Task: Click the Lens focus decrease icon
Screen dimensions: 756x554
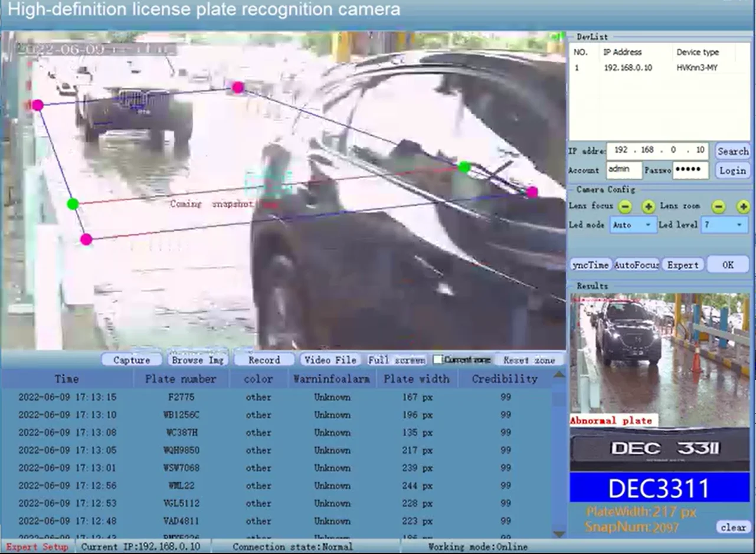Action: [x=623, y=206]
